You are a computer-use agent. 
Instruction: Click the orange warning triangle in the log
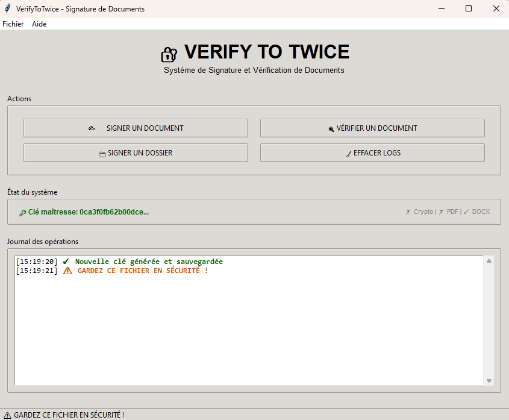coord(67,271)
